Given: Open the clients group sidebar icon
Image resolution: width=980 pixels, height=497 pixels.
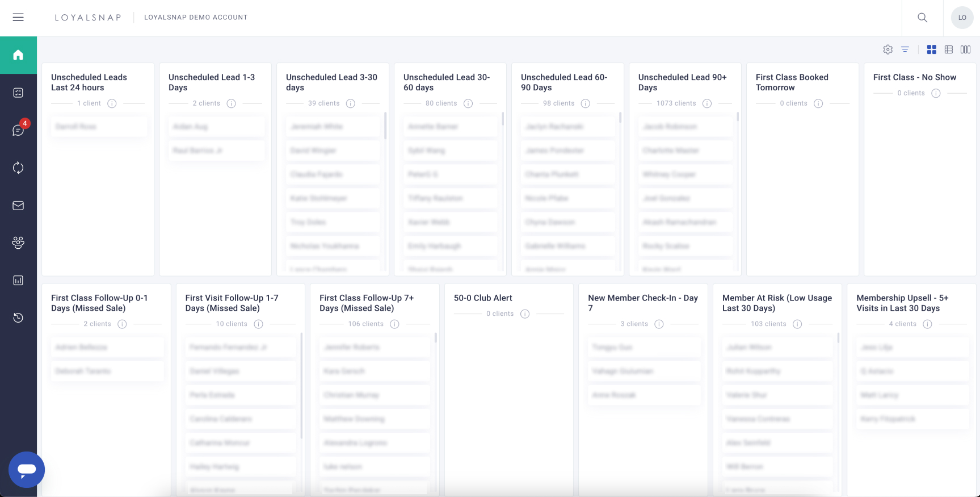Looking at the screenshot, I should point(18,243).
